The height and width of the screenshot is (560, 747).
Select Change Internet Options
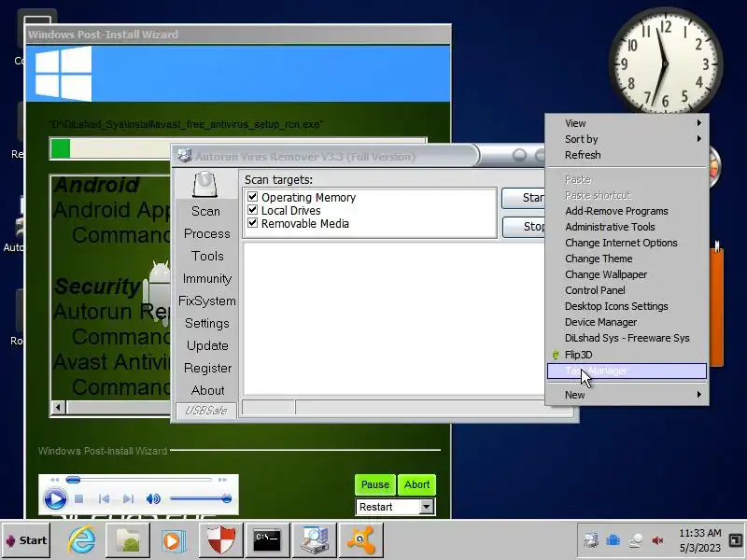627,243
